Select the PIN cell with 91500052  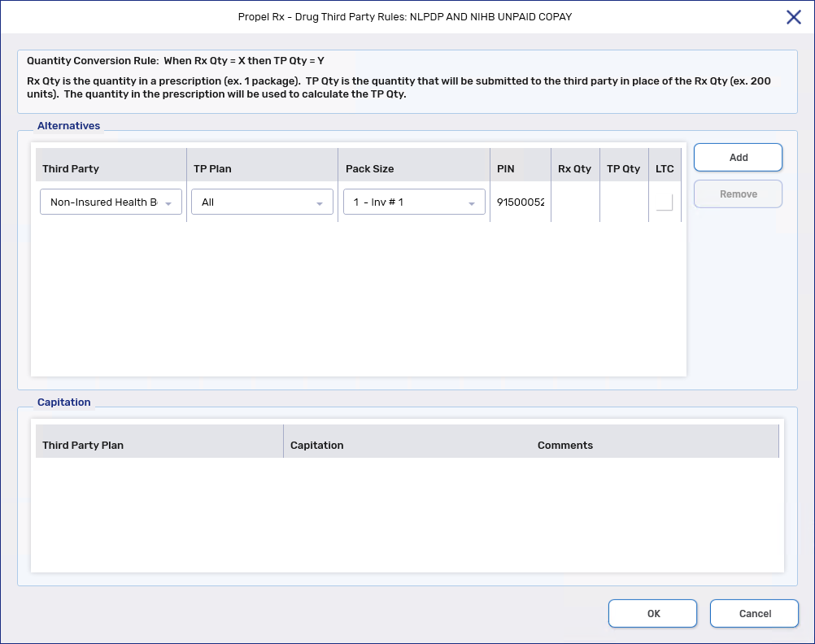point(520,202)
